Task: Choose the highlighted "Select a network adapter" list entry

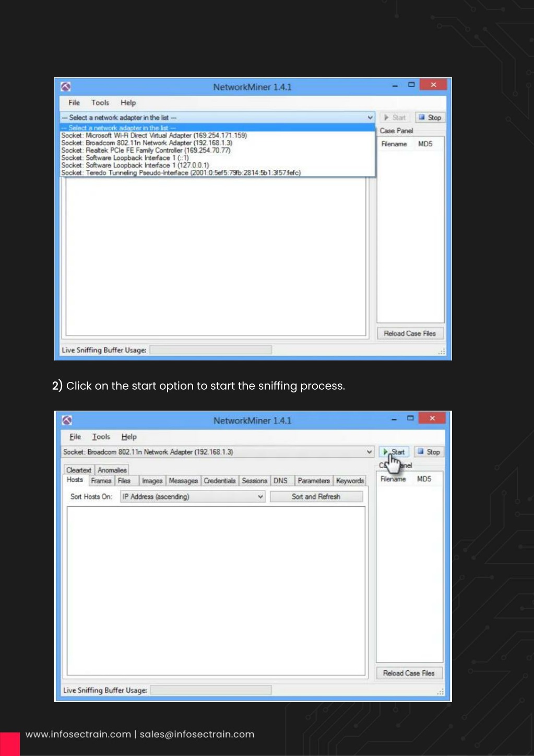Action: click(218, 127)
